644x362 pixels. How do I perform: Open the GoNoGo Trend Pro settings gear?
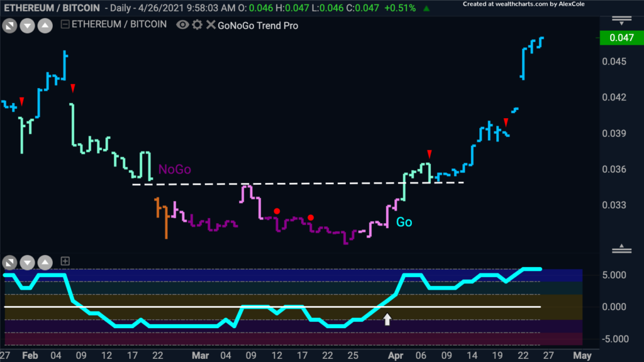pyautogui.click(x=197, y=25)
